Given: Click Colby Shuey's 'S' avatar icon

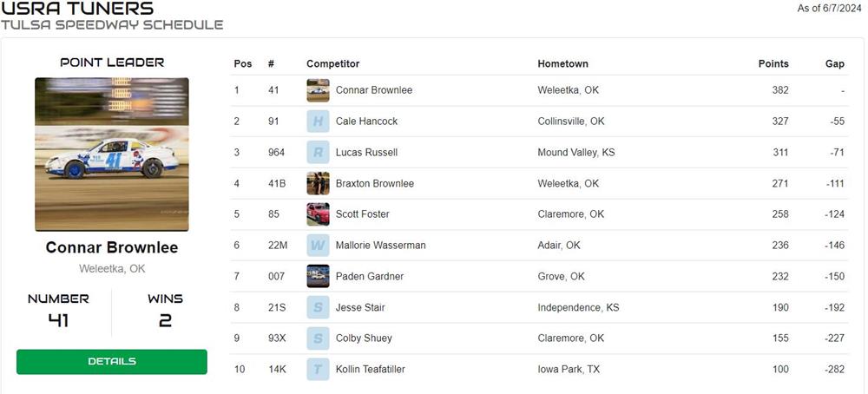Looking at the screenshot, I should click(x=318, y=338).
